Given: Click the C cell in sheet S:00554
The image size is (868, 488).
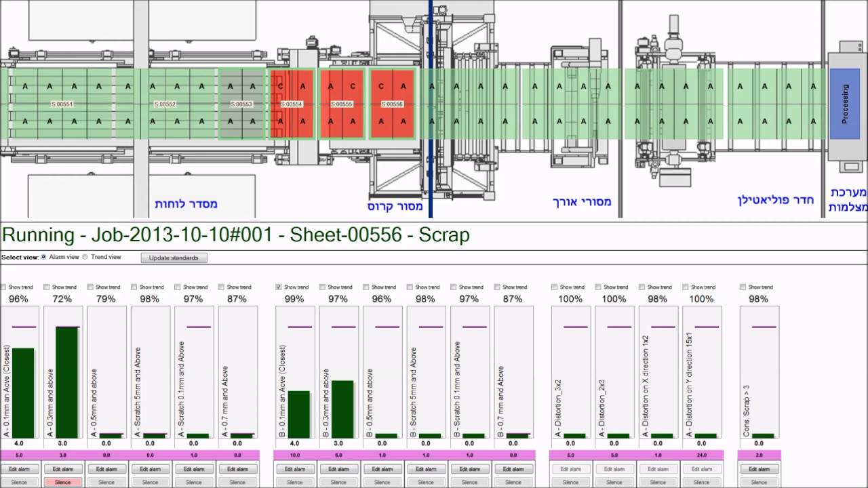Looking at the screenshot, I should click(x=281, y=86).
